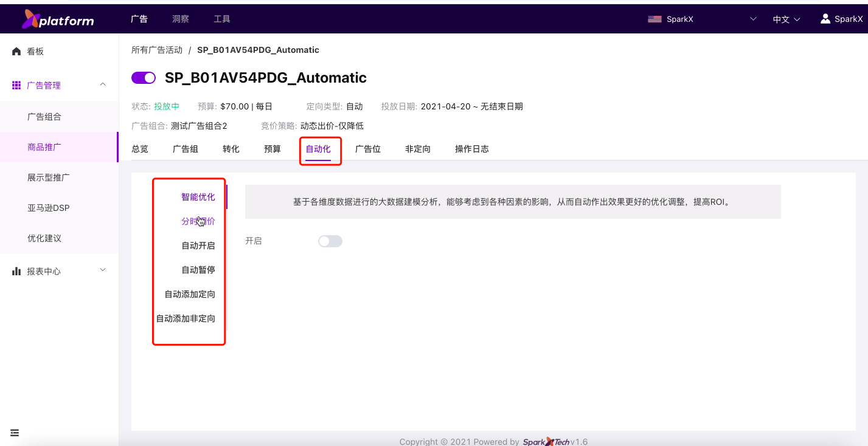Image resolution: width=868 pixels, height=446 pixels.
Task: Click the SparkX user profile icon
Action: point(825,19)
